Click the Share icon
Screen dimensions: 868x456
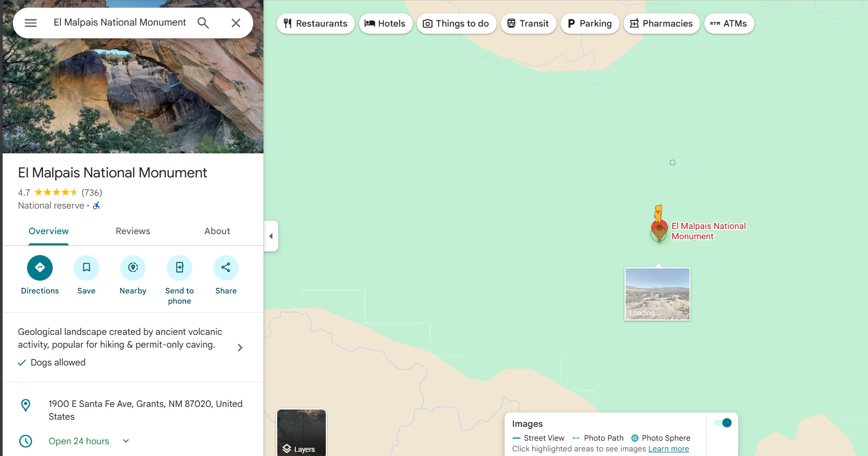click(226, 267)
